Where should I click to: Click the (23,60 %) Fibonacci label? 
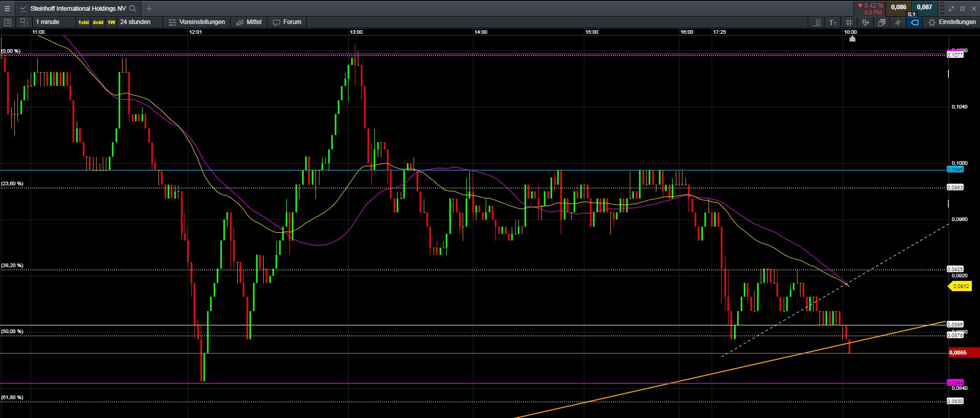(x=12, y=184)
